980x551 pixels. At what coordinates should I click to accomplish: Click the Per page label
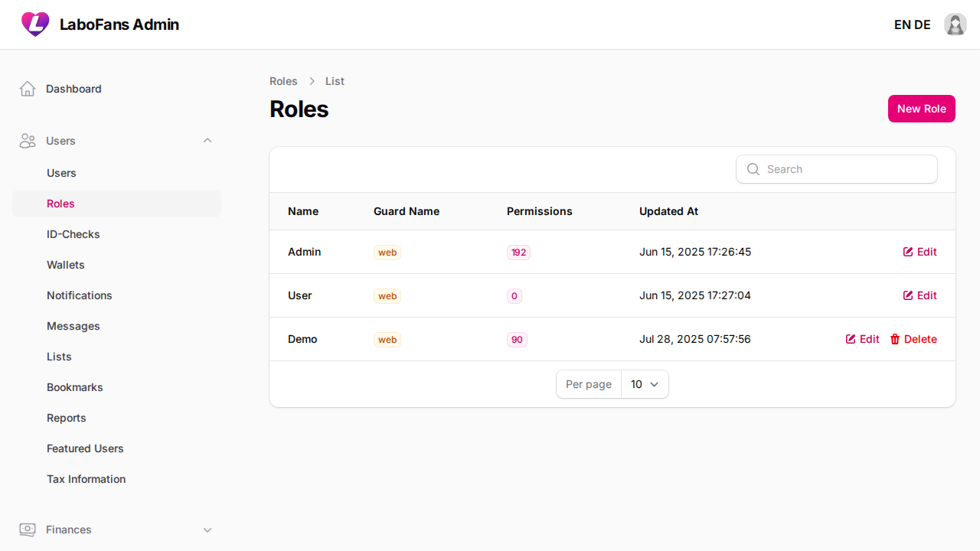(589, 384)
